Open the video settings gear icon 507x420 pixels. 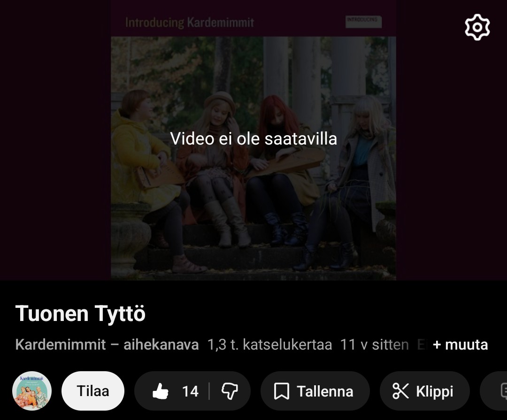coord(477,27)
